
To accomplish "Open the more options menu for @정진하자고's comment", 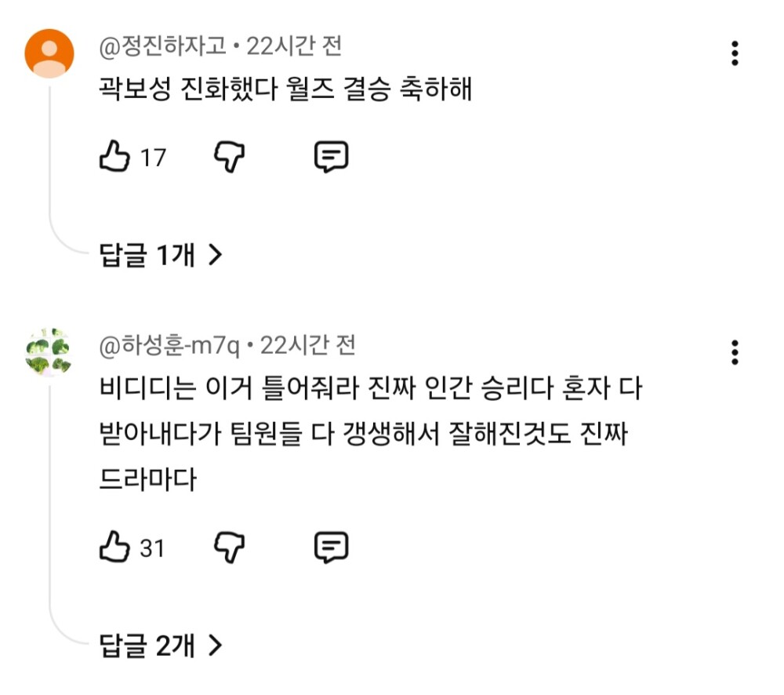I will click(x=735, y=53).
